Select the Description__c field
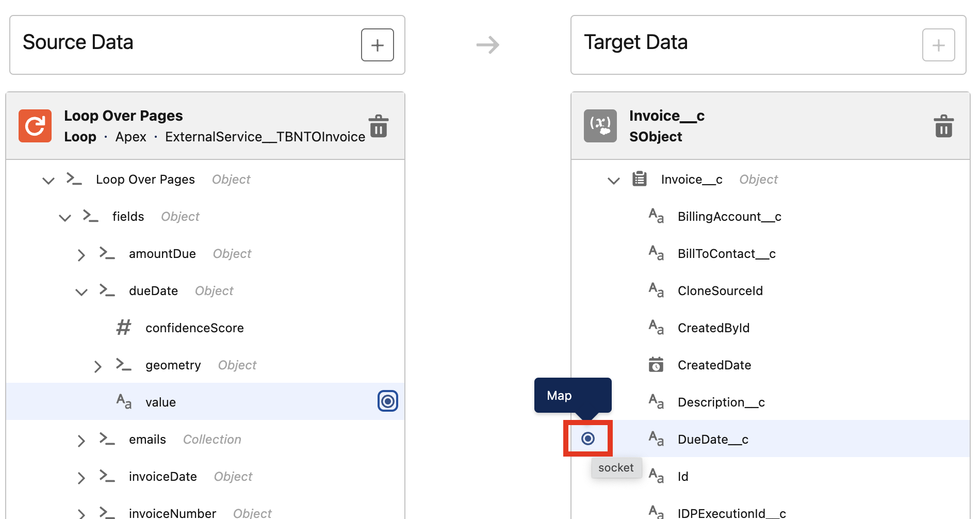This screenshot has height=519, width=980. (771, 402)
